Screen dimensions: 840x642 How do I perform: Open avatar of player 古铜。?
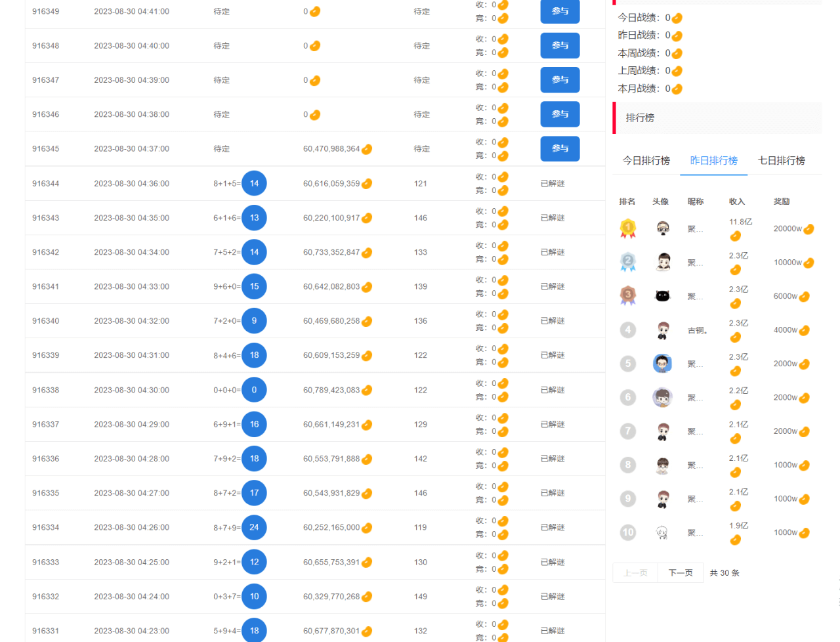click(x=663, y=330)
